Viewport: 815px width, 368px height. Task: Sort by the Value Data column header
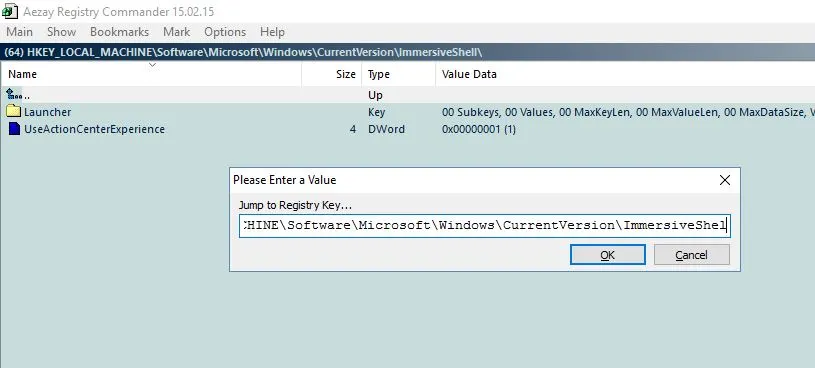pos(625,74)
